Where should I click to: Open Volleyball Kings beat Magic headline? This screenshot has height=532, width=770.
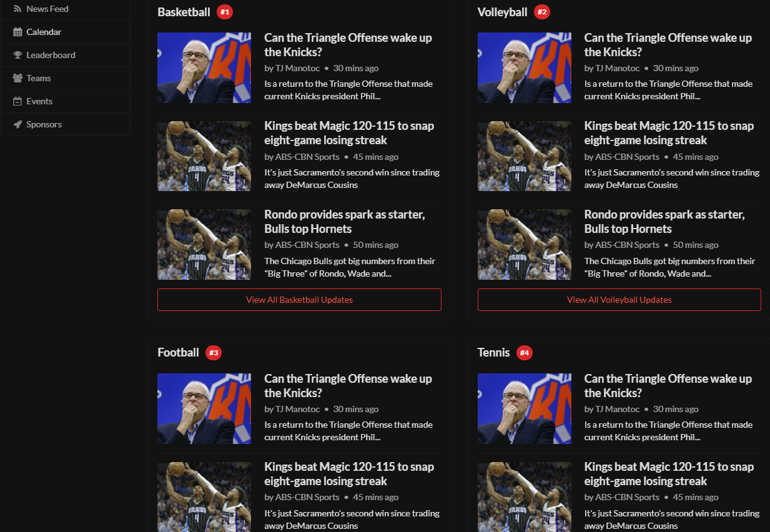coord(669,133)
